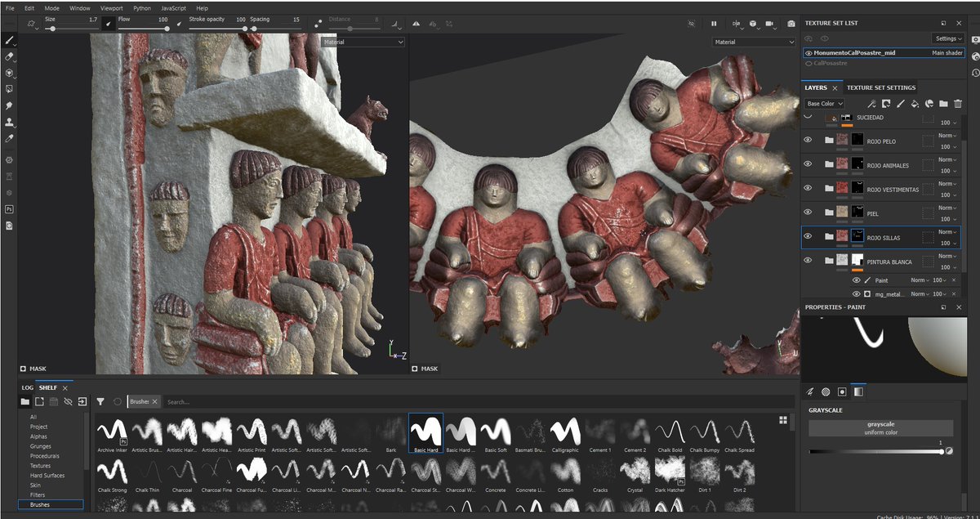Switch to the LOG tab
The width and height of the screenshot is (980, 519).
coord(28,387)
